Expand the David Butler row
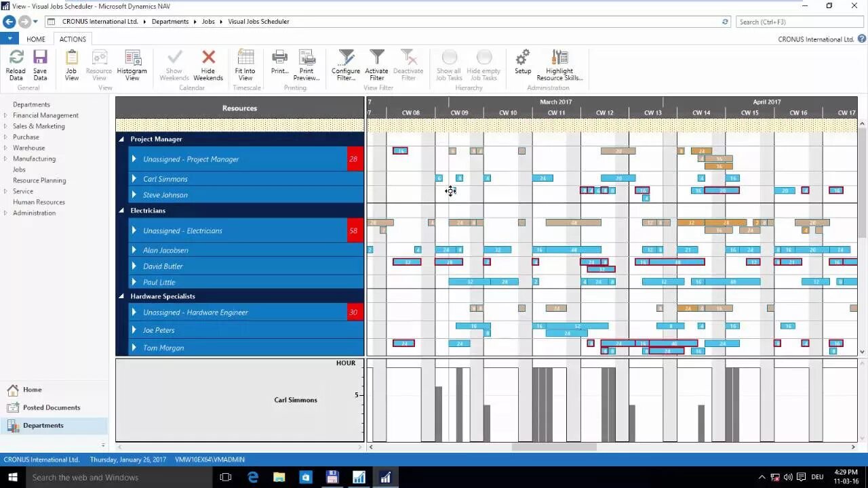The image size is (868, 488). (134, 266)
